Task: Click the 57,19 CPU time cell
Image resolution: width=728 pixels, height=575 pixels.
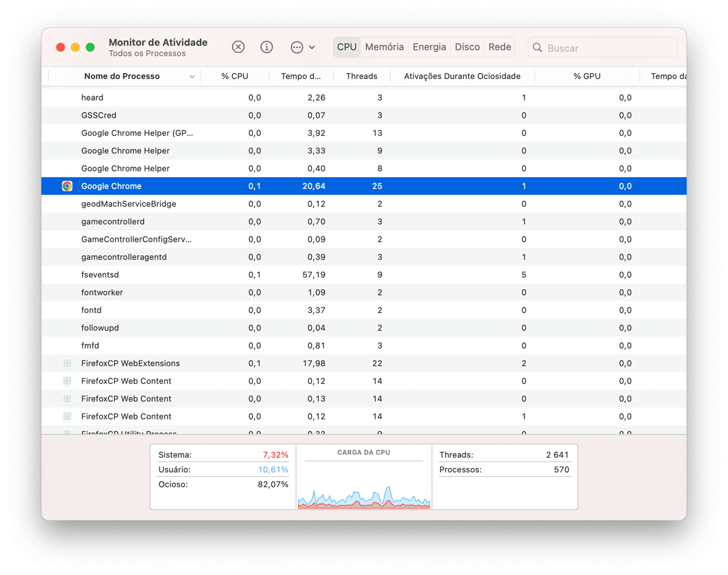Action: coord(314,275)
